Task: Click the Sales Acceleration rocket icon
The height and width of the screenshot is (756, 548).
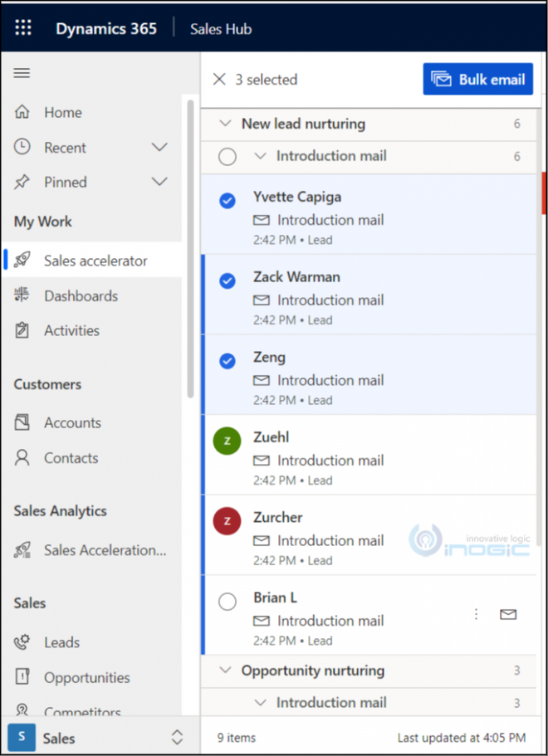Action: [x=22, y=550]
